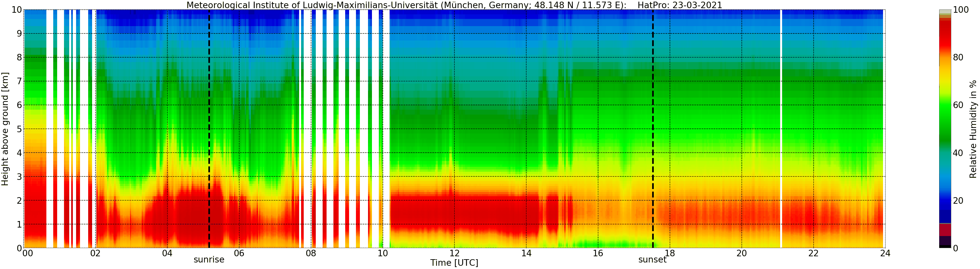Click the "0" tick on the height axis
980x269 pixels.
(x=19, y=248)
